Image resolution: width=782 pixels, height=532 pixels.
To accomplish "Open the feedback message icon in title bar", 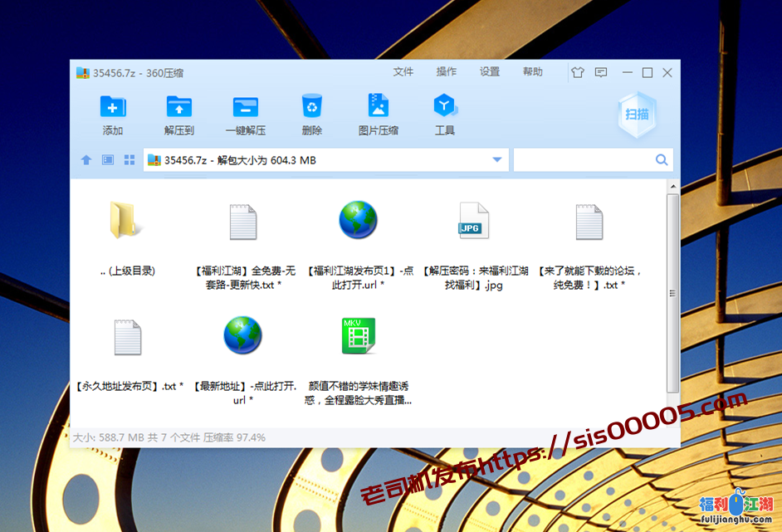I will coord(601,73).
